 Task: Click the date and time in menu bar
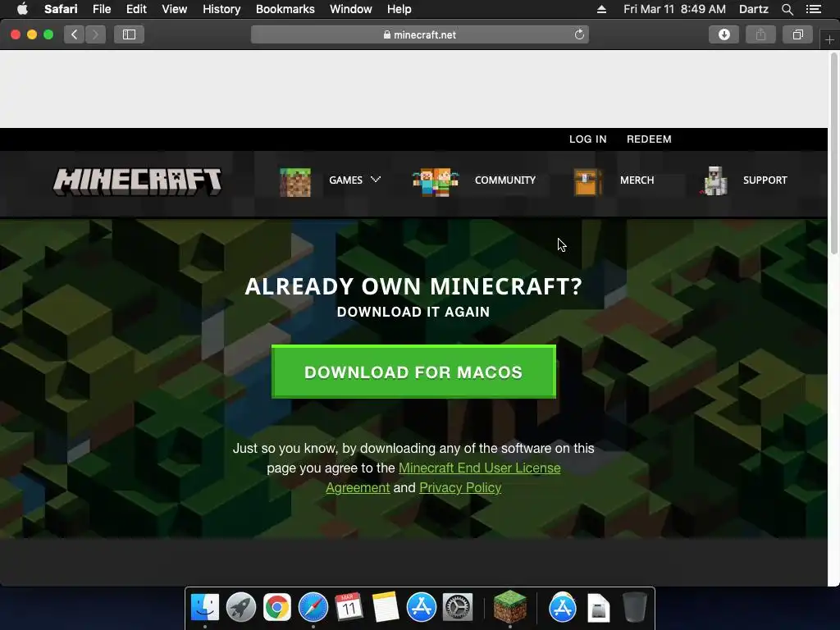674,9
